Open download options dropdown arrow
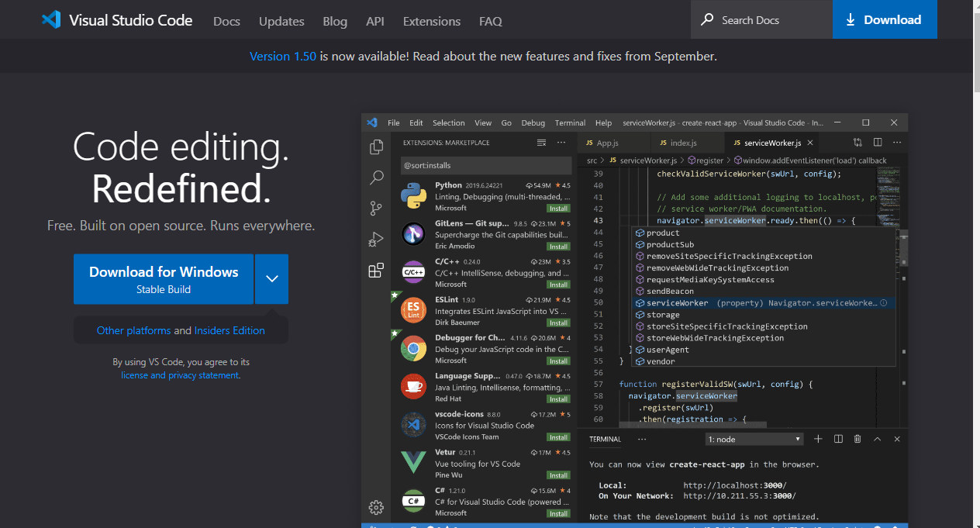The height and width of the screenshot is (528, 980). tap(271, 279)
